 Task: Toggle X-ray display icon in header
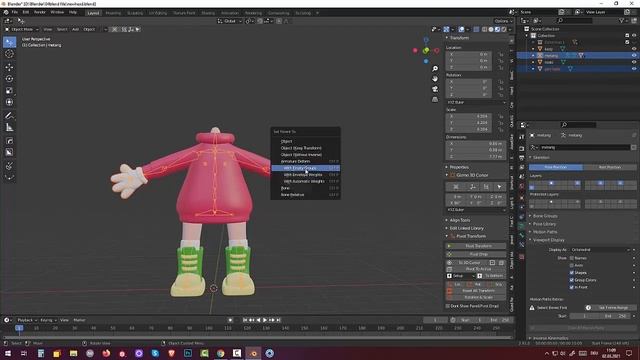click(476, 29)
